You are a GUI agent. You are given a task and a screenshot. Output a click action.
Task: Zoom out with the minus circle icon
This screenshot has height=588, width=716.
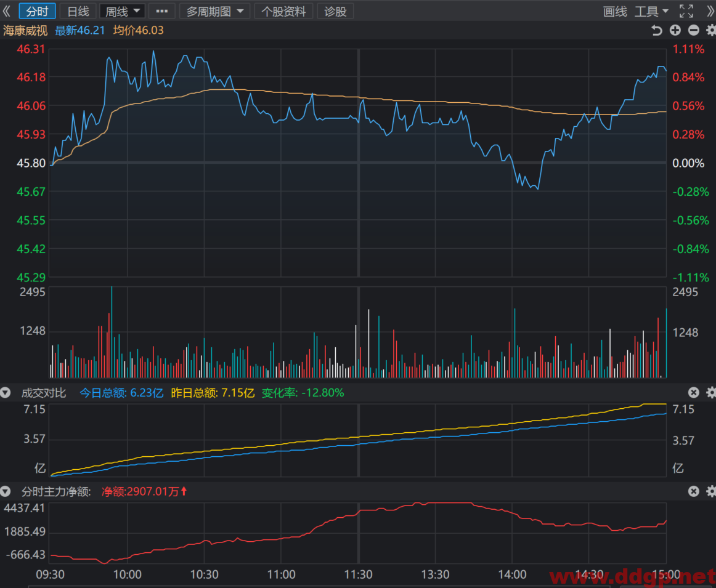(694, 31)
